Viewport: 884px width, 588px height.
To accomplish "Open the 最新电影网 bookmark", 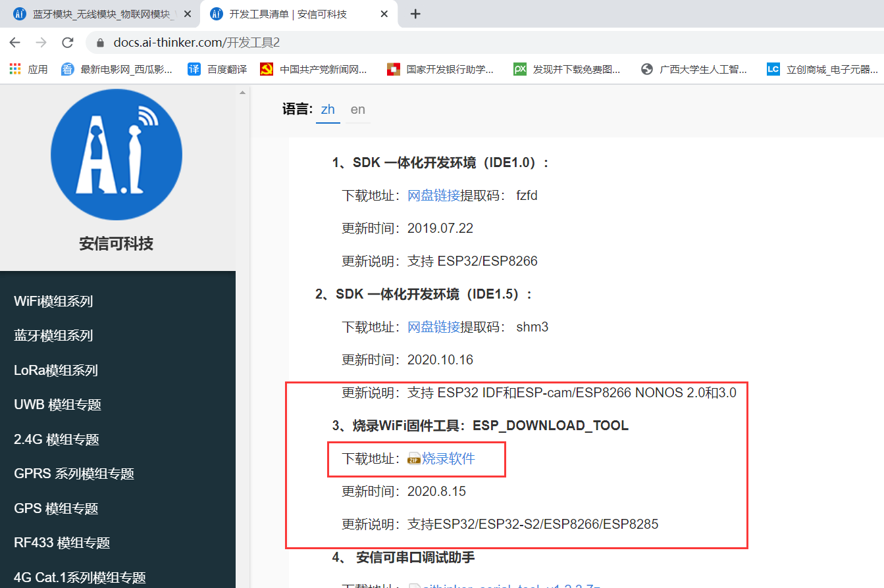I will click(117, 69).
